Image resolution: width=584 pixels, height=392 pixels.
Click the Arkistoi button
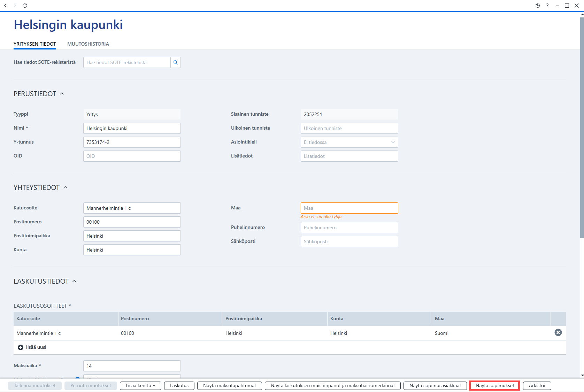(537, 386)
